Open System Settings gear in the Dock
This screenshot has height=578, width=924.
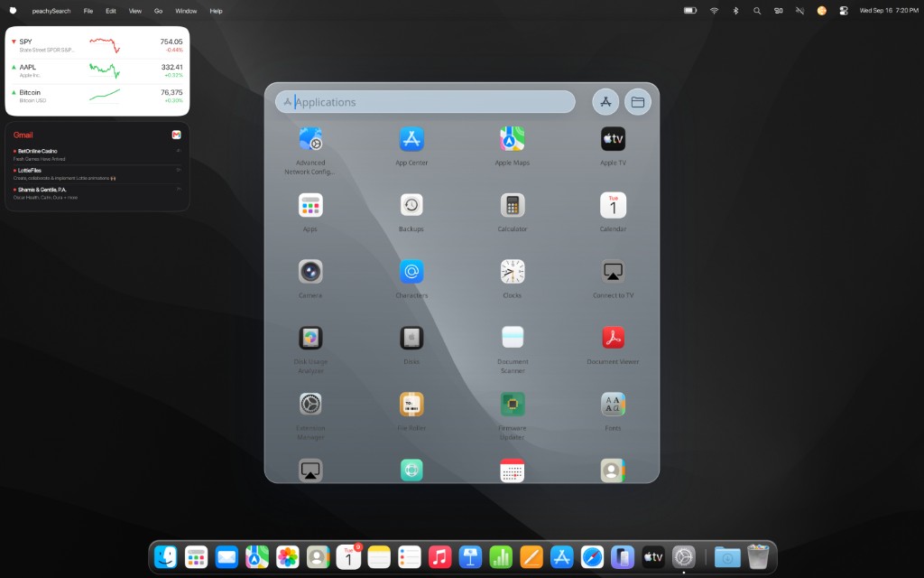684,556
